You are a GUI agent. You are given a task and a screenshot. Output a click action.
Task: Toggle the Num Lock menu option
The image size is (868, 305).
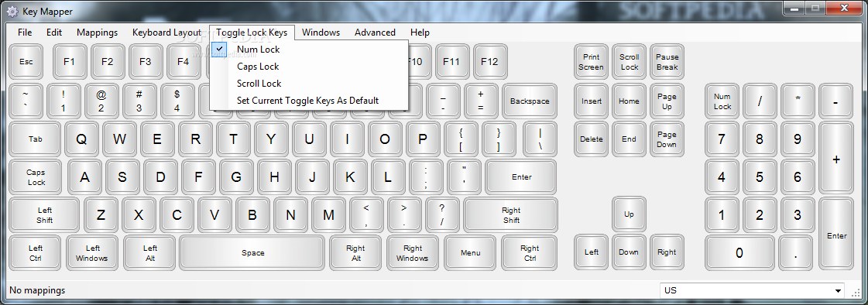click(x=310, y=50)
